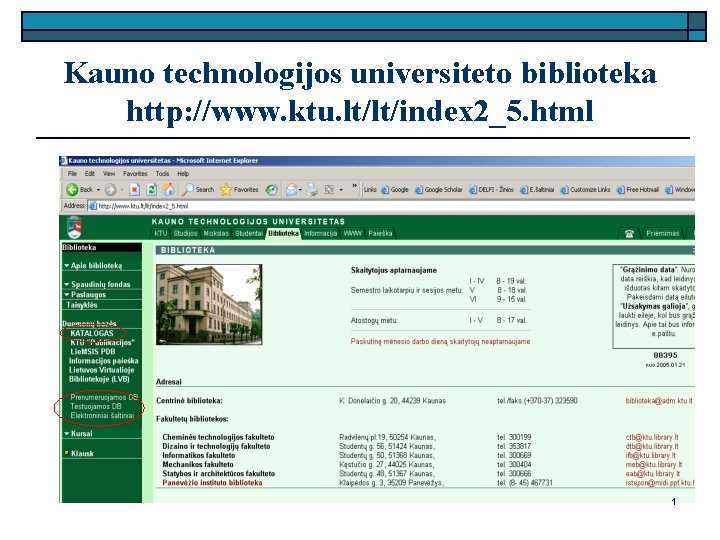This screenshot has width=720, height=540.
Task: Click the Mail envelope icon
Action: (x=291, y=189)
